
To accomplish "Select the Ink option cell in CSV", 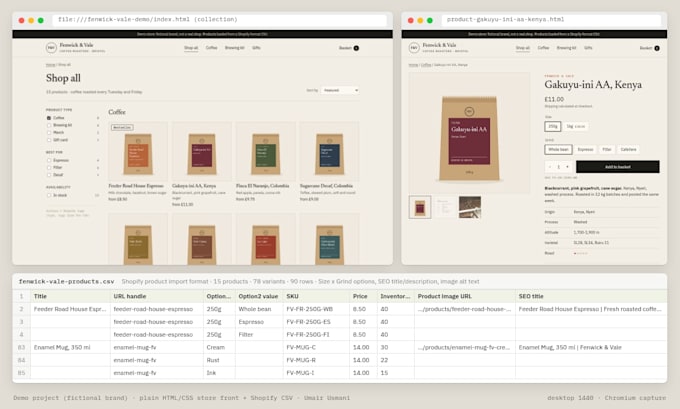I will click(219, 373).
